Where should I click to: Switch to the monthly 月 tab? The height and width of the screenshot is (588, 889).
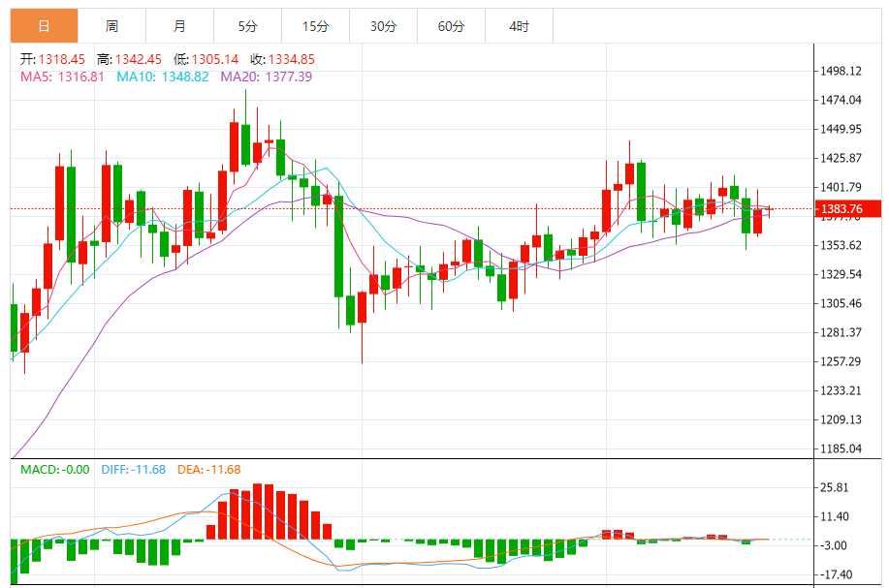tap(179, 26)
